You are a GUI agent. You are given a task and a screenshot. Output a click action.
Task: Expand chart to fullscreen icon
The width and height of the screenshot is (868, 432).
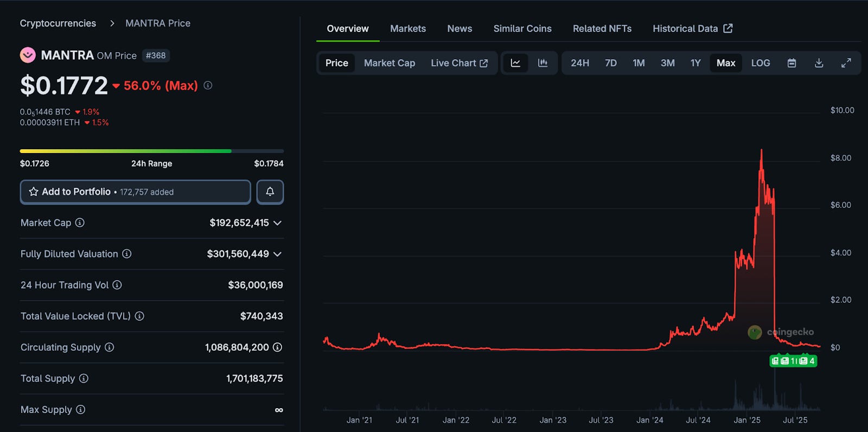846,63
